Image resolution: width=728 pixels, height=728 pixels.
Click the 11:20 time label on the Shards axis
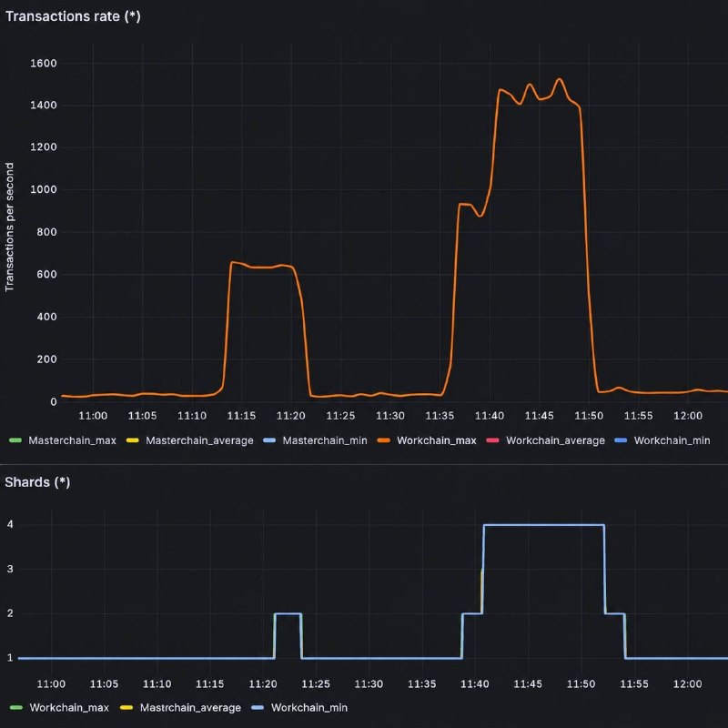tap(263, 684)
